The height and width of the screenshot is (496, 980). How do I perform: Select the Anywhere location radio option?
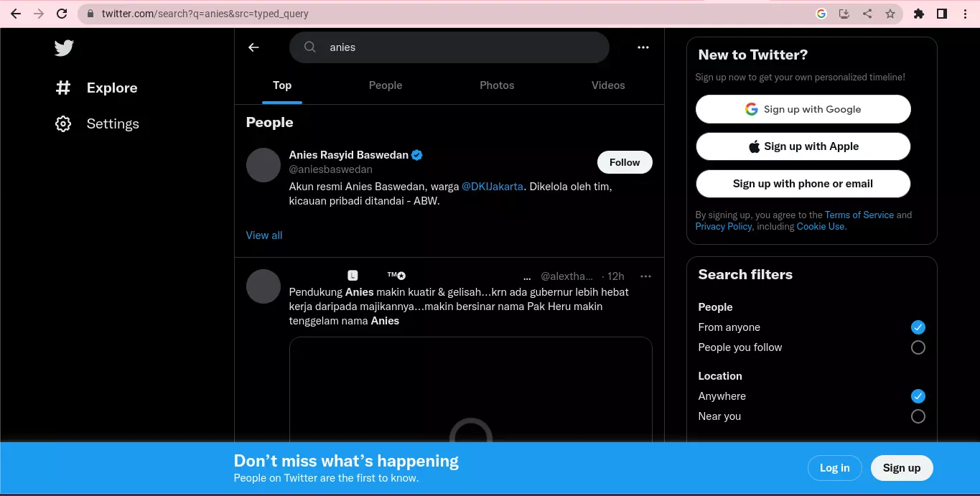tap(918, 396)
